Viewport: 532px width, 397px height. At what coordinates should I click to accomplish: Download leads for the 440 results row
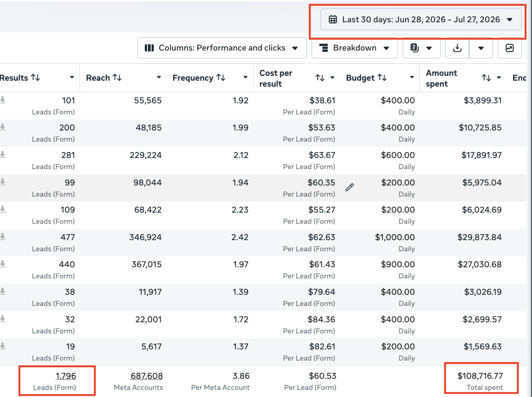3,264
